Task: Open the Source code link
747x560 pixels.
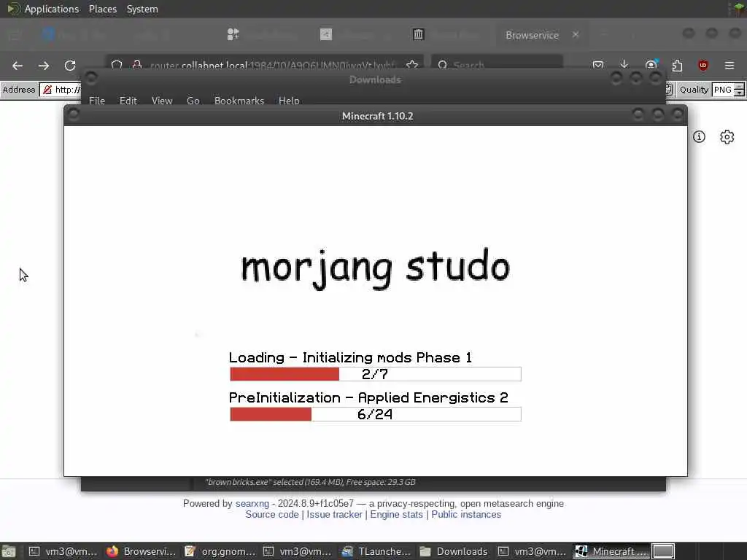Action: 272,515
